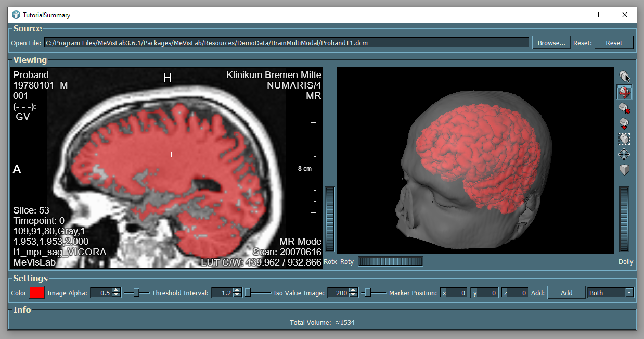Click the Open File path field
Image resolution: width=644 pixels, height=339 pixels.
(286, 43)
